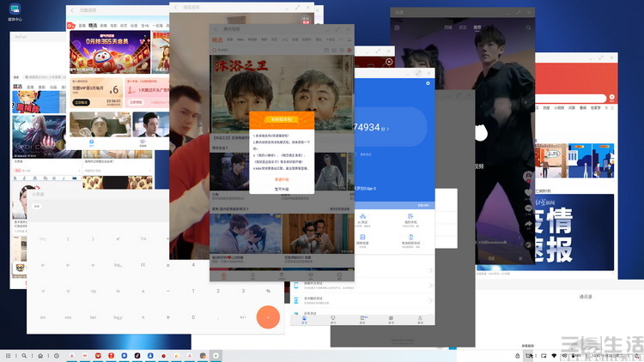Open the app drawer grid icon in taskbar
The height and width of the screenshot is (362, 644).
tap(8, 356)
